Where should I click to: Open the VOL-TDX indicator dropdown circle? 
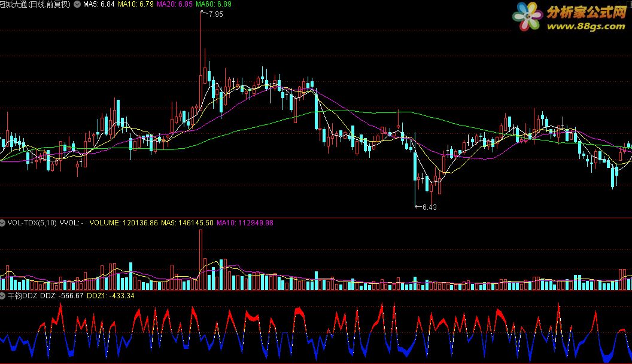coord(2,223)
